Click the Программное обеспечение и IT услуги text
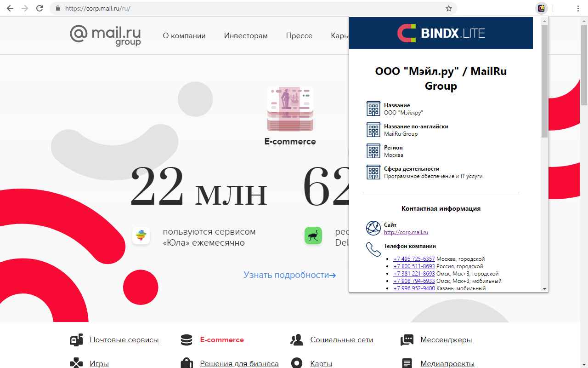 [433, 176]
